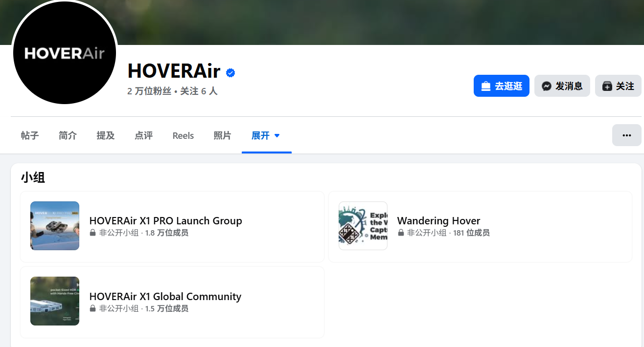Expand the 展开 dropdown tab

tap(266, 136)
